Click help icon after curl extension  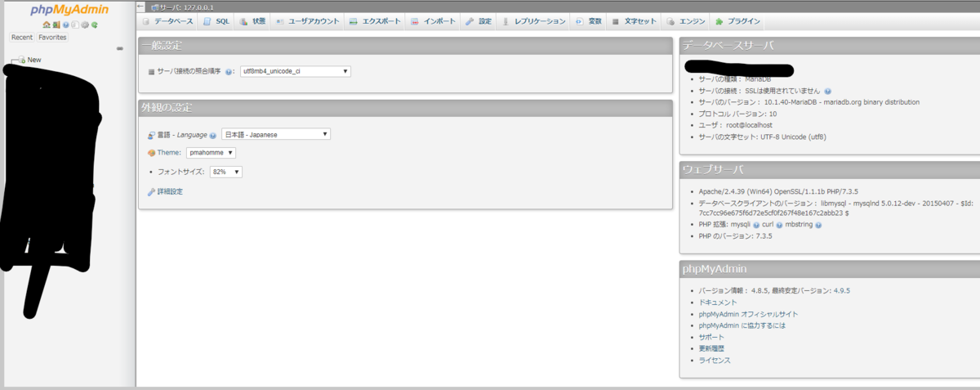tap(780, 224)
